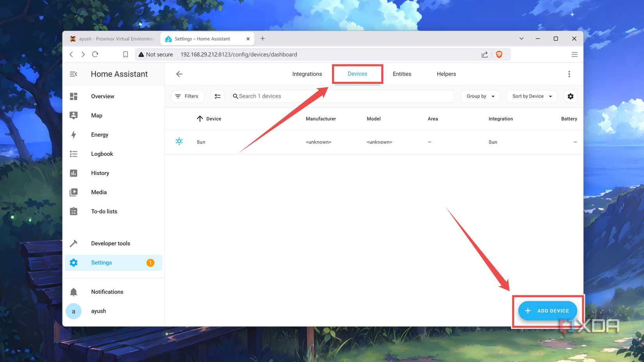Open Settings gear icon in sidebar

point(73,263)
